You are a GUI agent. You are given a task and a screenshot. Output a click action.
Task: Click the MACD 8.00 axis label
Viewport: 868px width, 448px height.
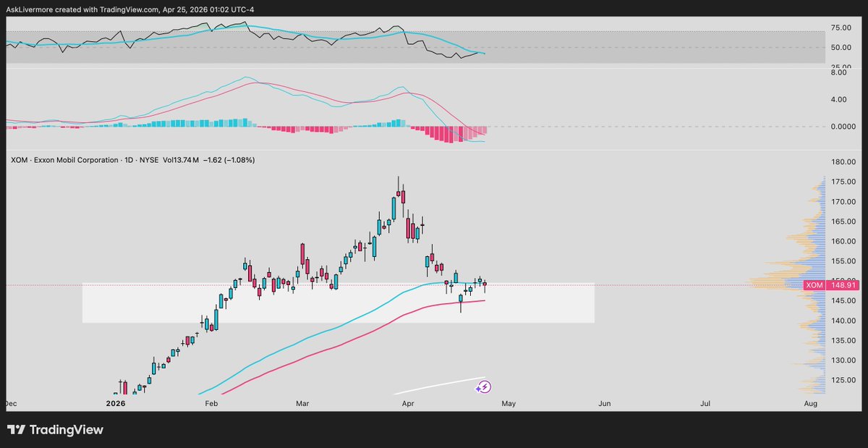click(x=841, y=72)
